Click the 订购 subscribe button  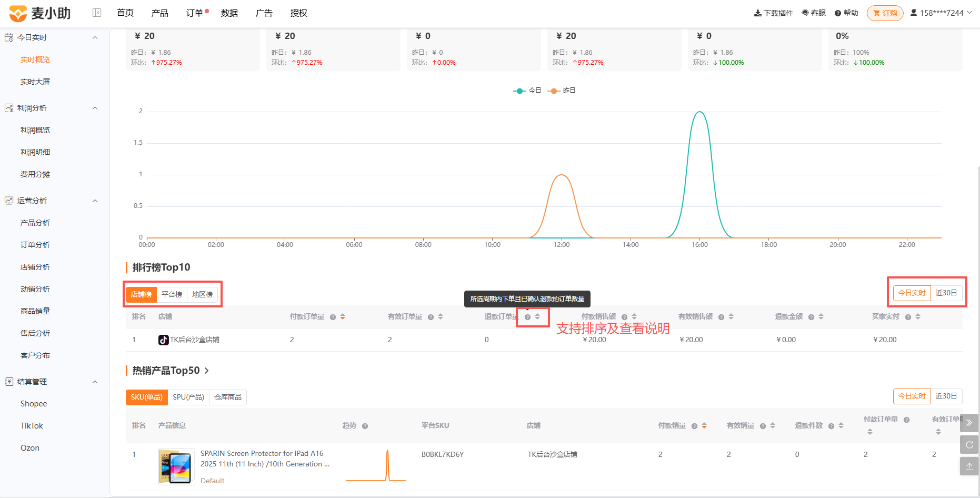click(x=885, y=13)
